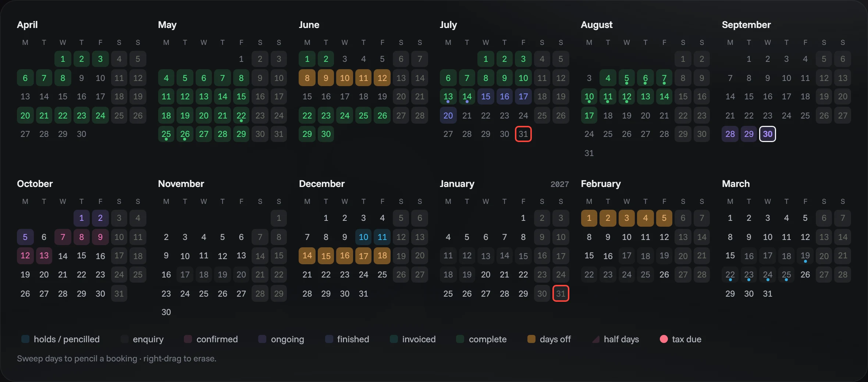Open January 31 tax due day

[x=561, y=293]
